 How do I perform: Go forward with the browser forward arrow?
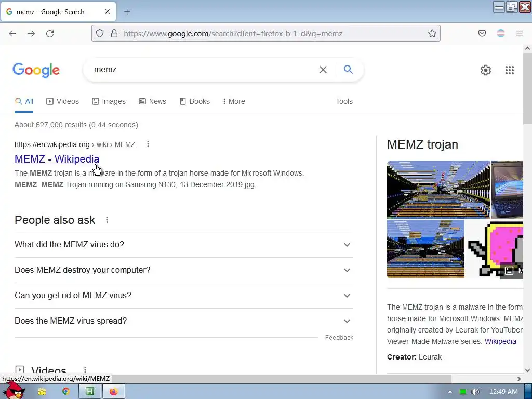pyautogui.click(x=31, y=34)
